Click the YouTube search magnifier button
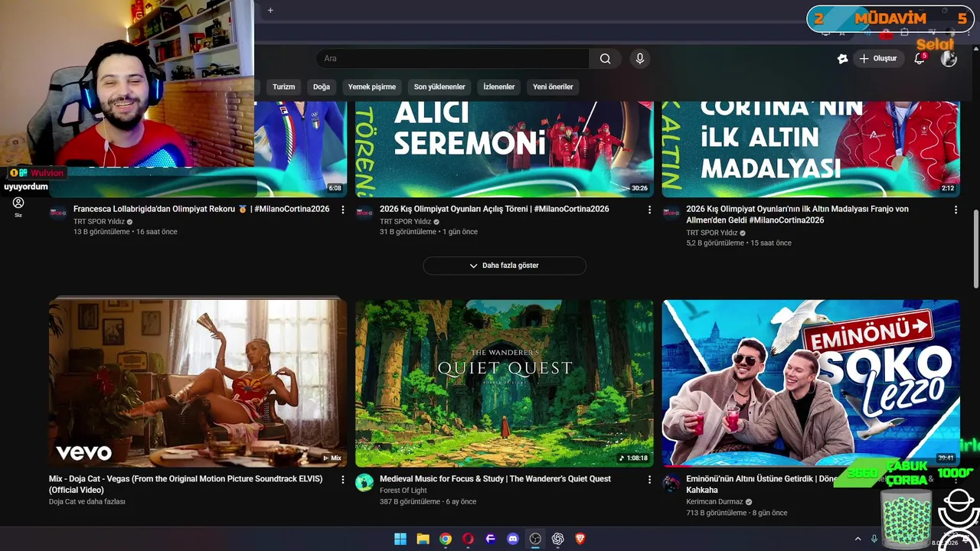The width and height of the screenshot is (980, 551). click(x=606, y=58)
